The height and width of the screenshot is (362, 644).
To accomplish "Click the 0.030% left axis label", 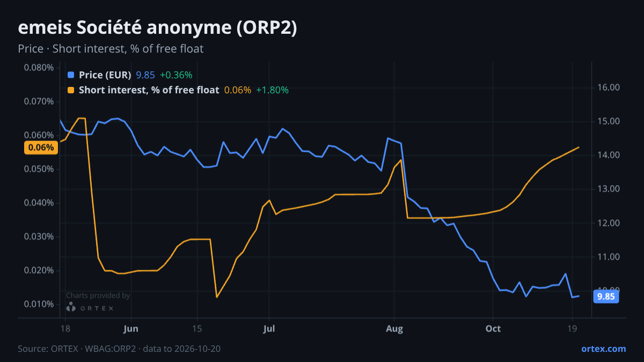I will coord(39,237).
